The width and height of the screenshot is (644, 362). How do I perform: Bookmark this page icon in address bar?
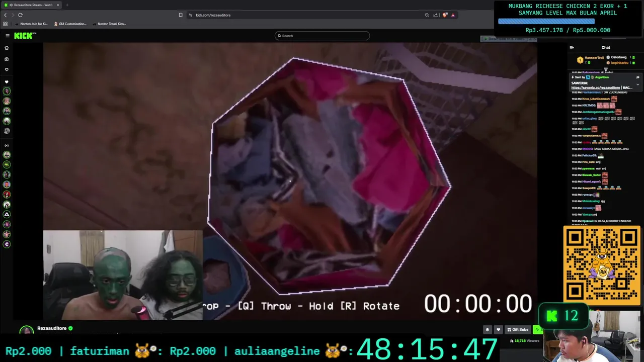pyautogui.click(x=181, y=15)
